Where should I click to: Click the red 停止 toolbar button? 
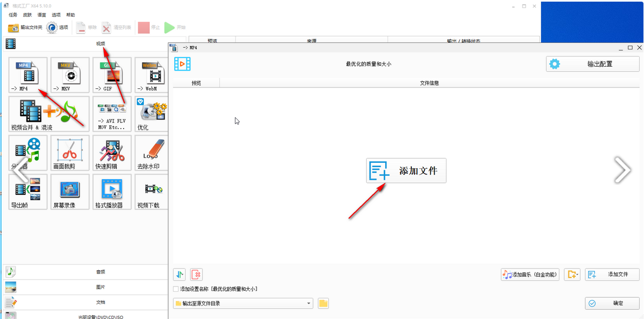(149, 28)
